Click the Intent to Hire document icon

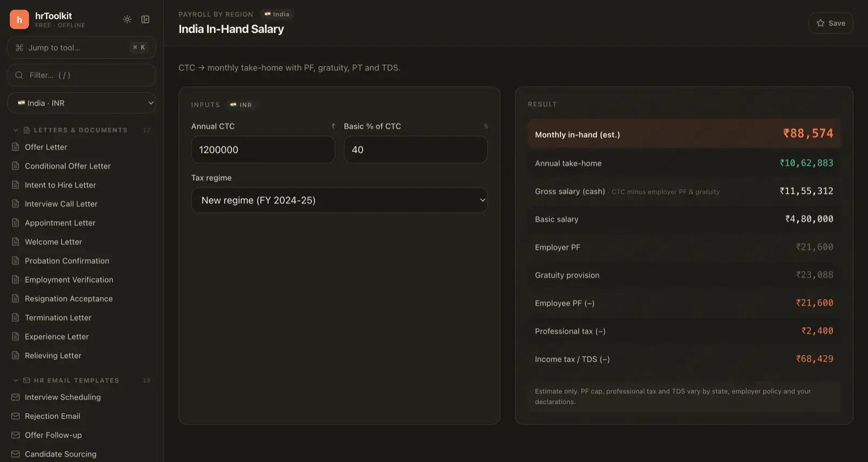coord(16,185)
